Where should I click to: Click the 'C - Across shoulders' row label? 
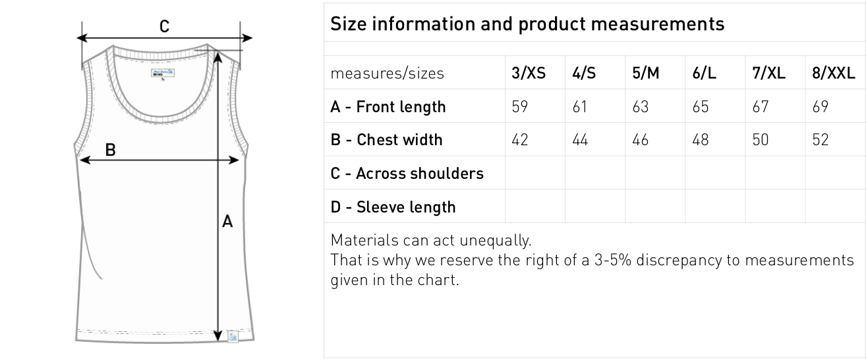tap(407, 174)
